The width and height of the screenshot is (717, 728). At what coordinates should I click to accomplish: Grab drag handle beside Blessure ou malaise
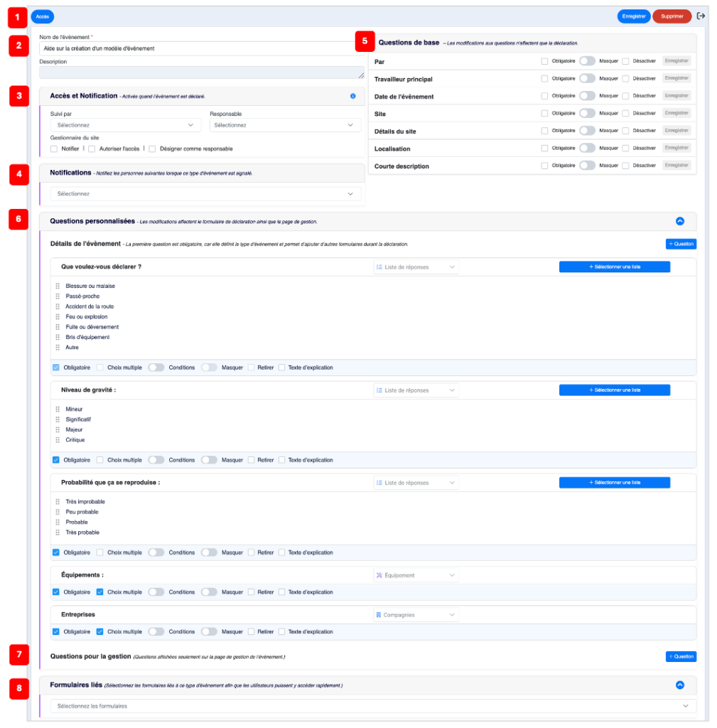coord(58,286)
